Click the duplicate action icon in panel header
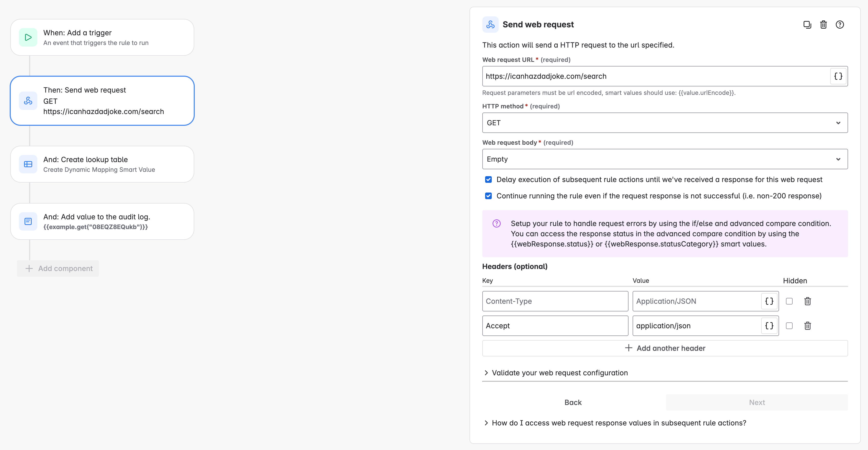The height and width of the screenshot is (450, 868). click(x=807, y=25)
